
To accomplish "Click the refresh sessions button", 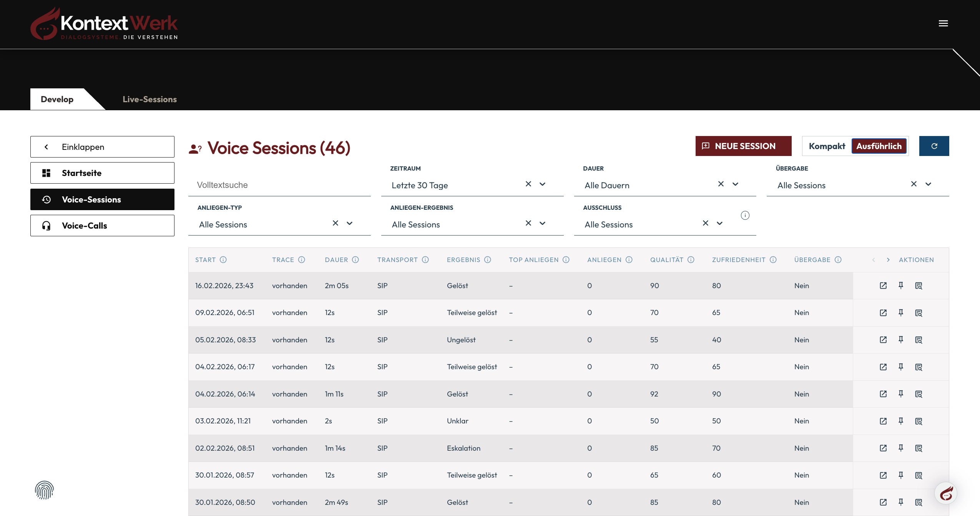I will [934, 146].
